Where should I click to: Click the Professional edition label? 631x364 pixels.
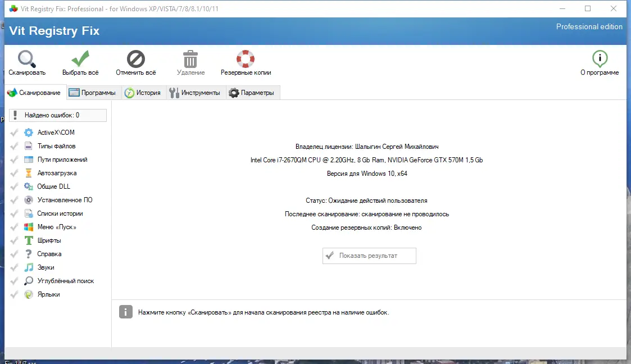pyautogui.click(x=589, y=26)
